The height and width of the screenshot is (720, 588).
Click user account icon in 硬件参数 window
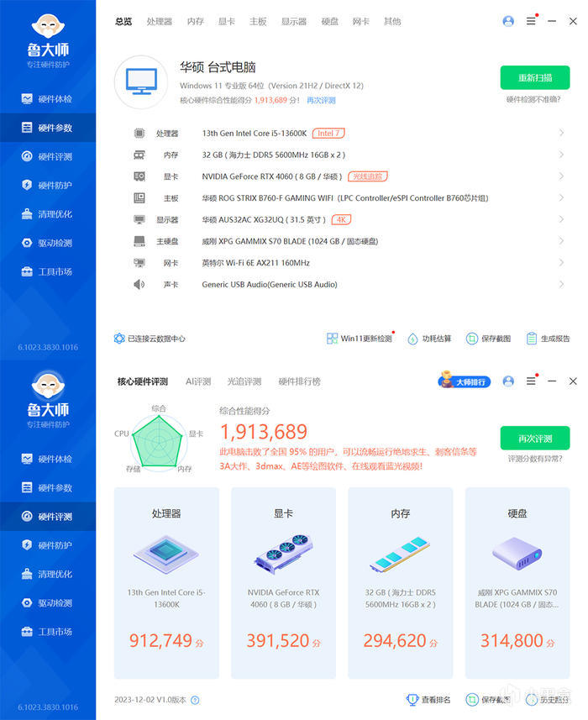508,21
